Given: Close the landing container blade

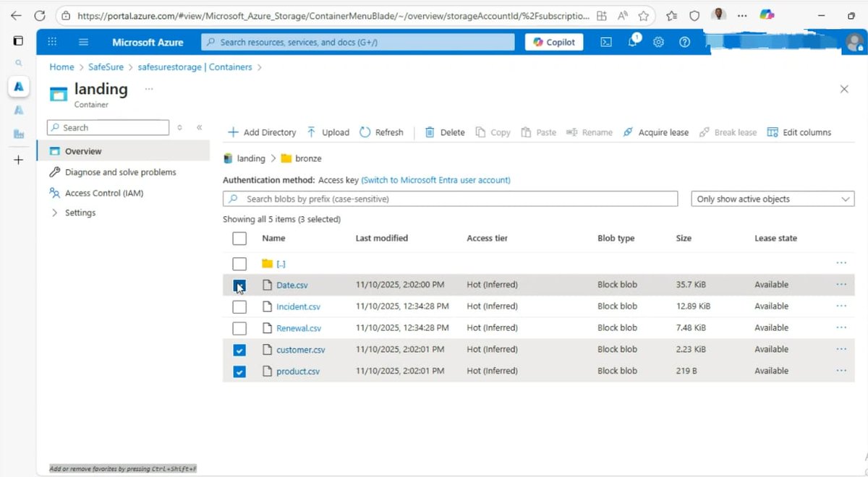Looking at the screenshot, I should click(844, 89).
